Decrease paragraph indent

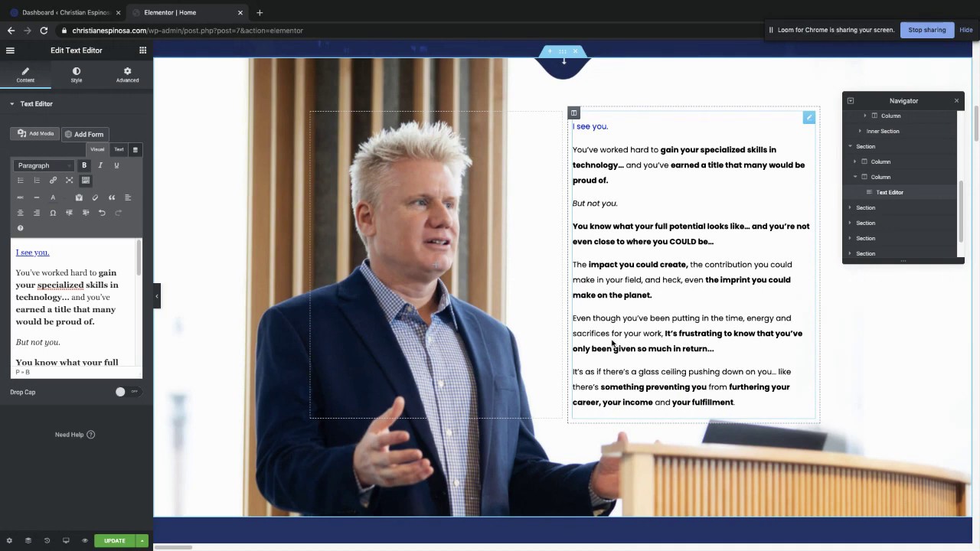[69, 213]
